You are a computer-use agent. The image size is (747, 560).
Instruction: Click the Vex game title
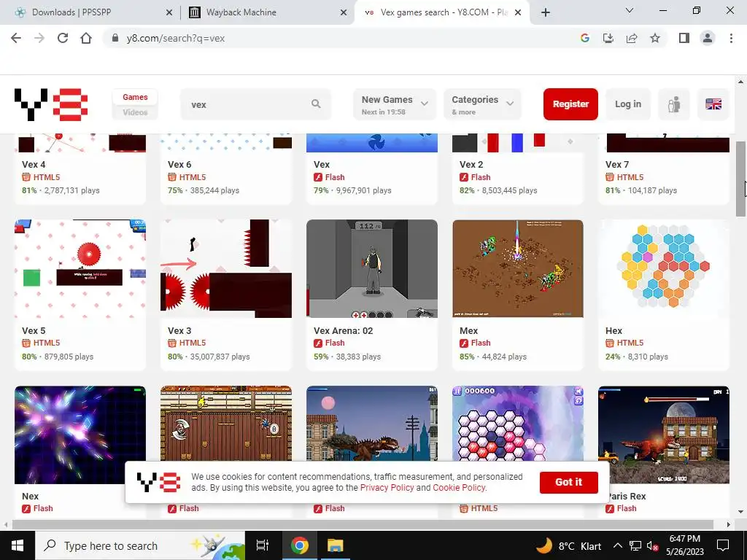322,164
